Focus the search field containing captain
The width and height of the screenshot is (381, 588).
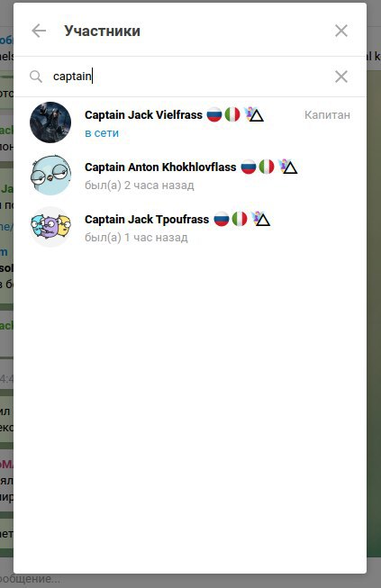point(189,77)
